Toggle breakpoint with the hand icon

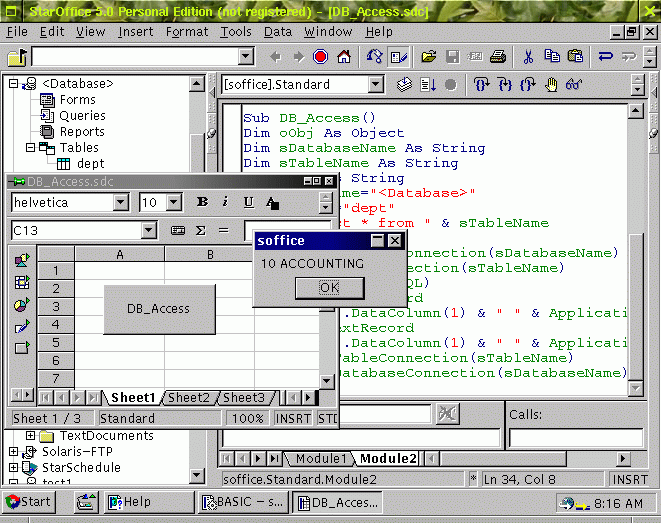click(551, 85)
